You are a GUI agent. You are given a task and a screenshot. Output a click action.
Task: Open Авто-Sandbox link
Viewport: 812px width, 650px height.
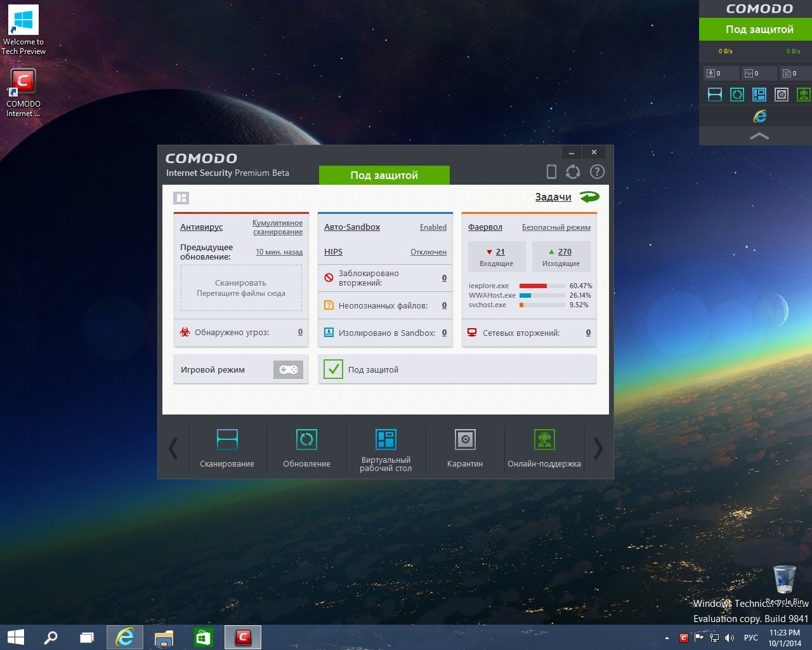pyautogui.click(x=352, y=227)
